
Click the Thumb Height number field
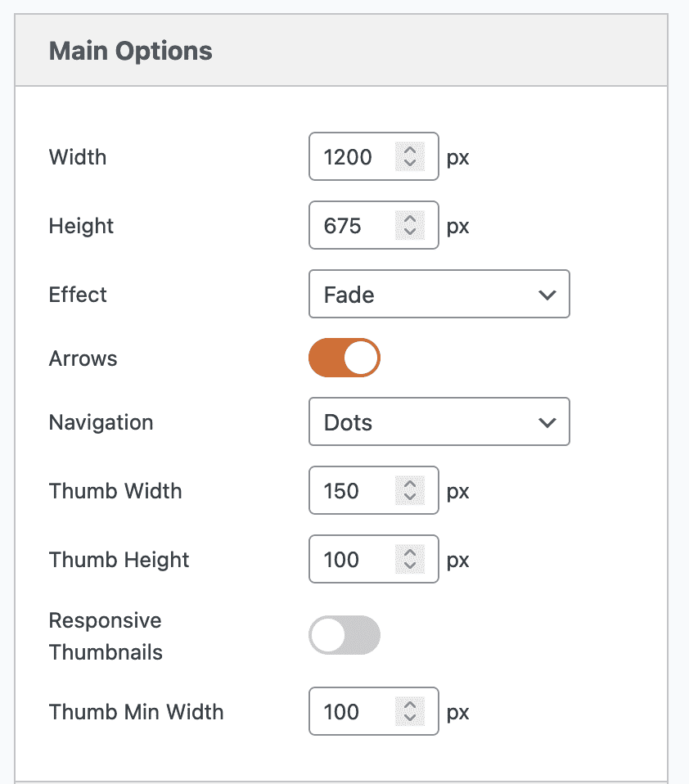coord(373,559)
